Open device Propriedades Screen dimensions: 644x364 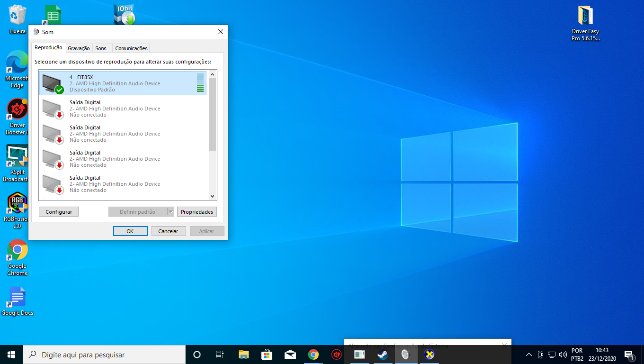[197, 212]
